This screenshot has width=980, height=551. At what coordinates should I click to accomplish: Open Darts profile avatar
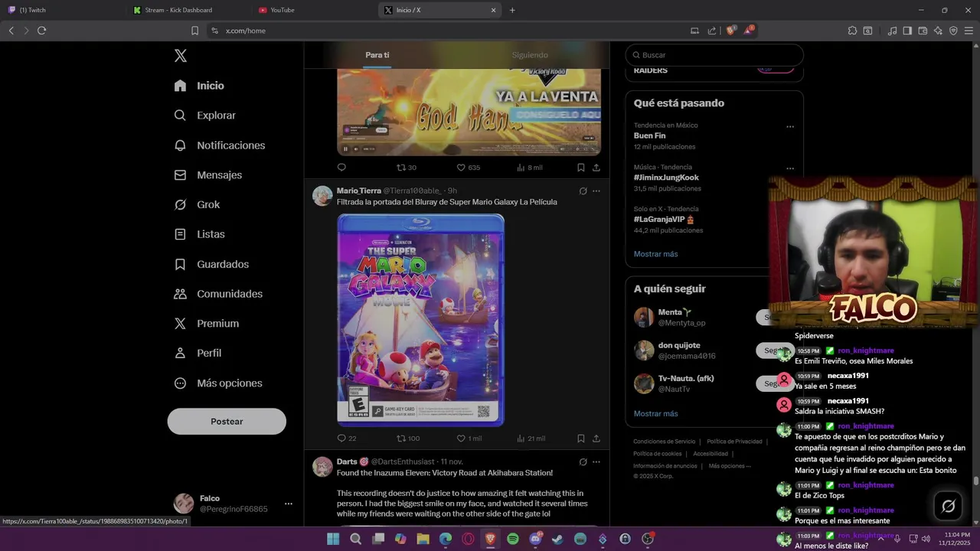click(322, 467)
